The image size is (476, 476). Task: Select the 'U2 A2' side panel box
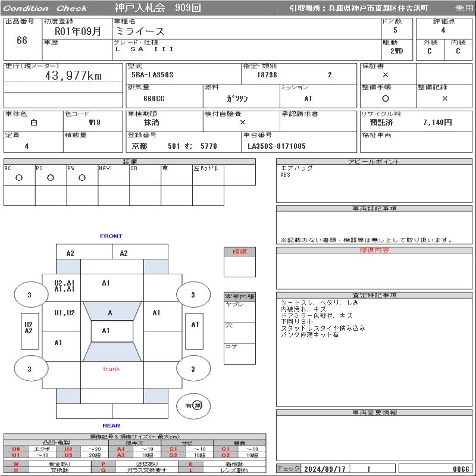[29, 328]
